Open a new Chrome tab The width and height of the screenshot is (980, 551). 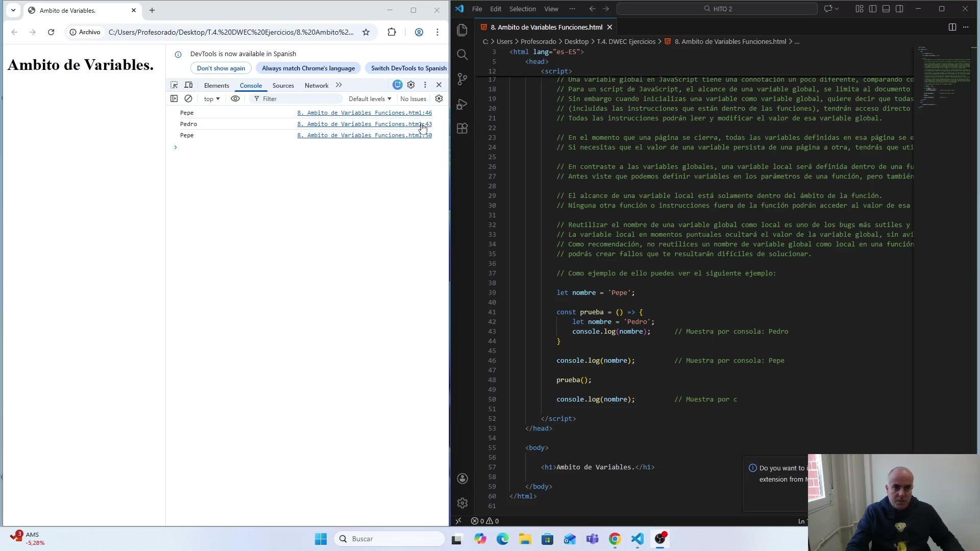(x=152, y=10)
